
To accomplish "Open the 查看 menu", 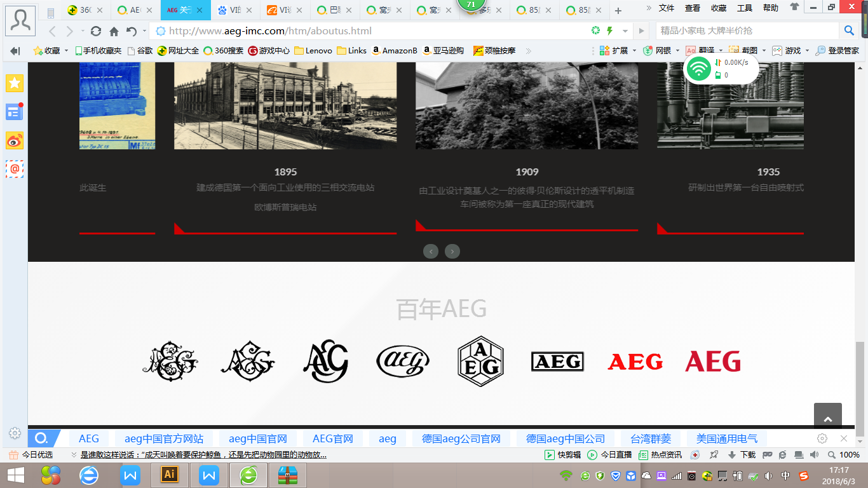I will tap(693, 8).
